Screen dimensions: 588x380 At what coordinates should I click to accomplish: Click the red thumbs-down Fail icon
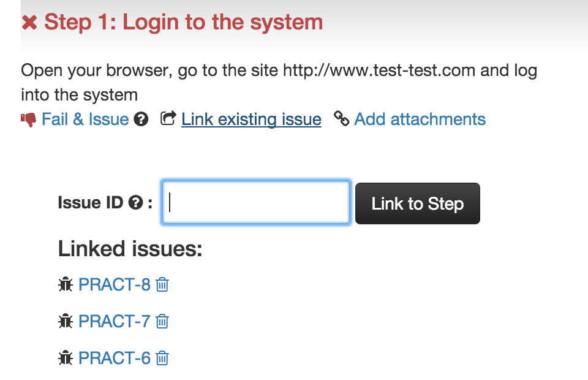[x=29, y=120]
